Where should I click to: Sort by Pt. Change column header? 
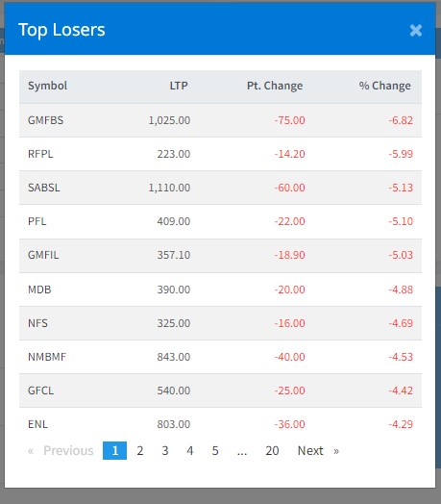tap(275, 86)
